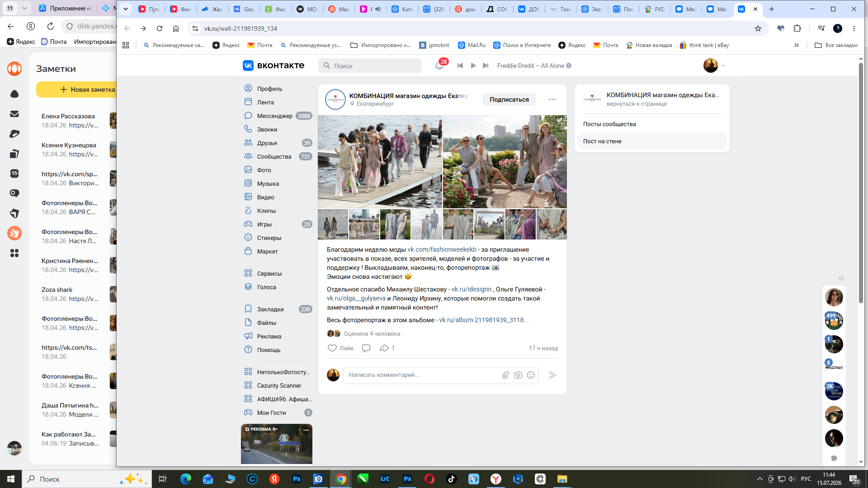The image size is (868, 488).
Task: Share the post with the arrow icon
Action: 384,348
